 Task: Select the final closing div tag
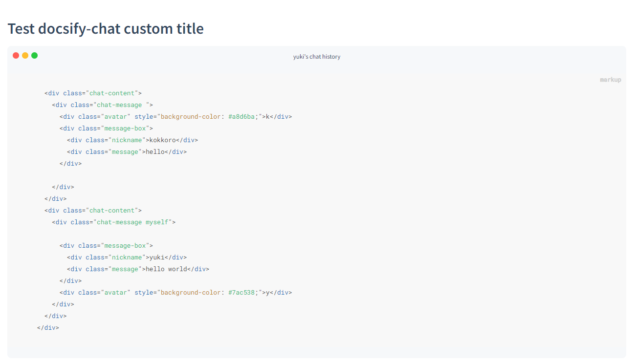point(47,327)
